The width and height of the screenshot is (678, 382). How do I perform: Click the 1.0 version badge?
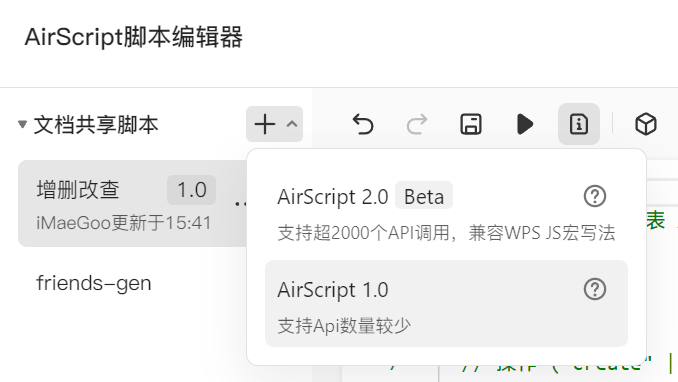pos(192,190)
